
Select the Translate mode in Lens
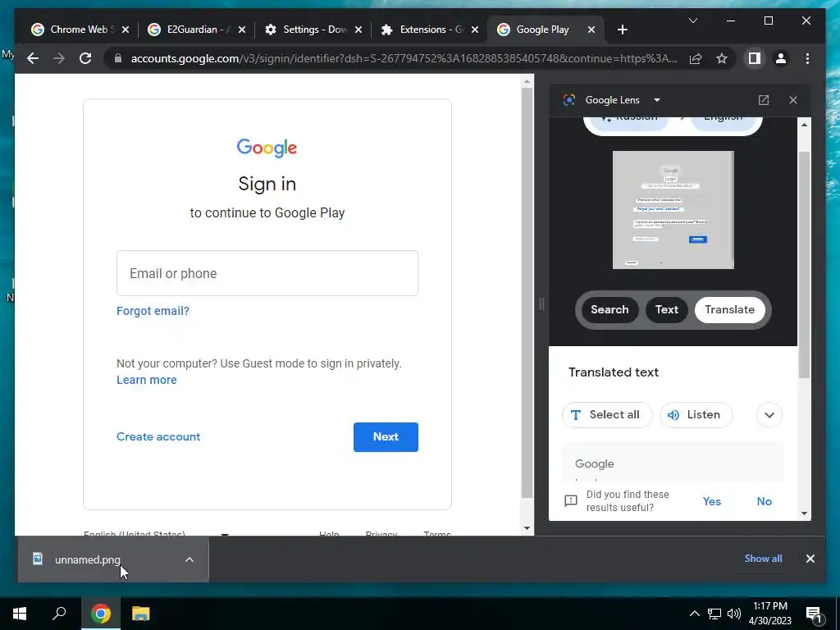(729, 309)
